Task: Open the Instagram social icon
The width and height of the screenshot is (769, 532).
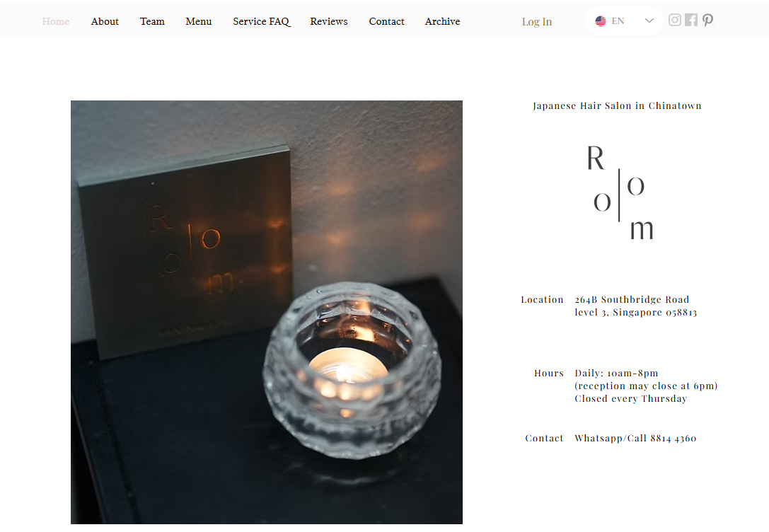Action: click(675, 20)
